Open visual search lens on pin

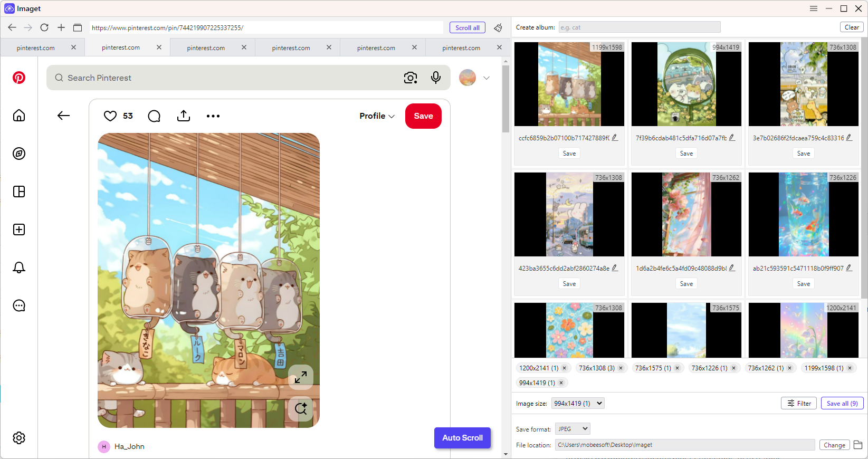click(x=301, y=408)
